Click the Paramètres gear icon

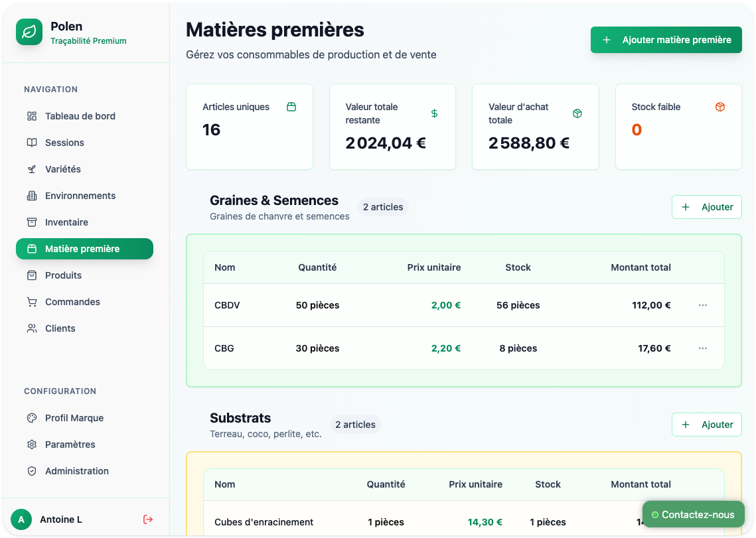[x=32, y=444]
